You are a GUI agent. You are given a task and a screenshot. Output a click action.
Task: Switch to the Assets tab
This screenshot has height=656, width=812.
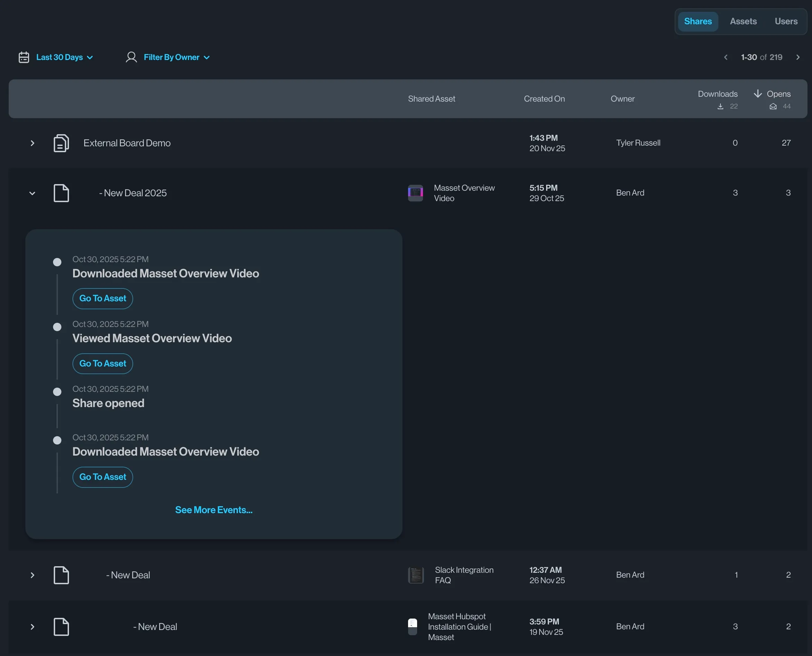point(743,21)
